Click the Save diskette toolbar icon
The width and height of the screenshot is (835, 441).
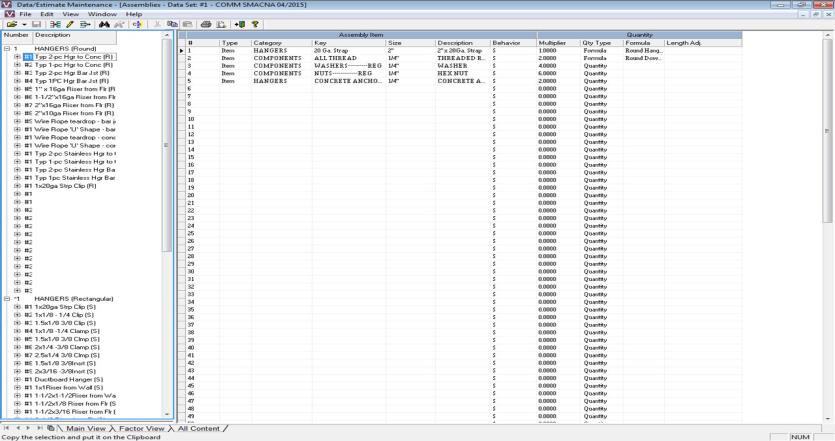click(36, 24)
